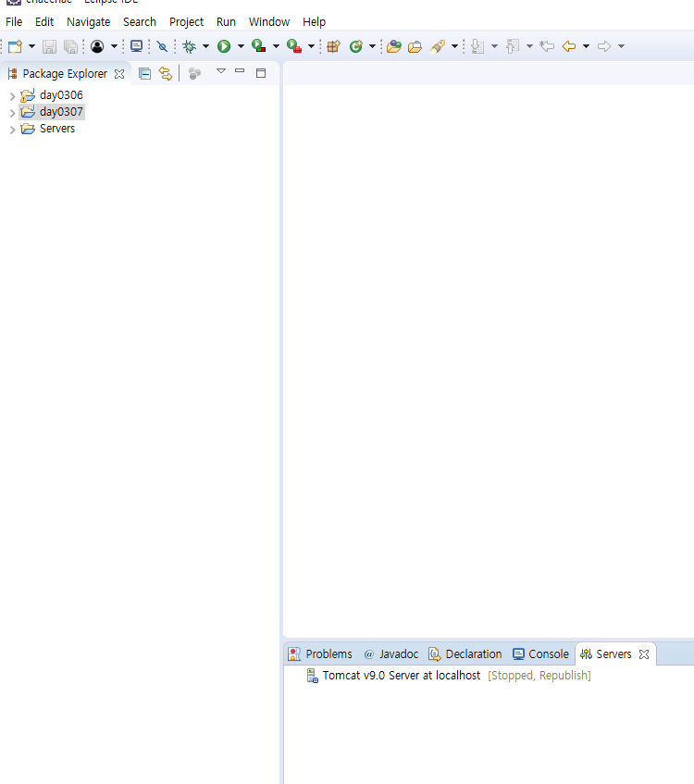
Task: Switch to the Javadoc tab
Action: point(399,654)
